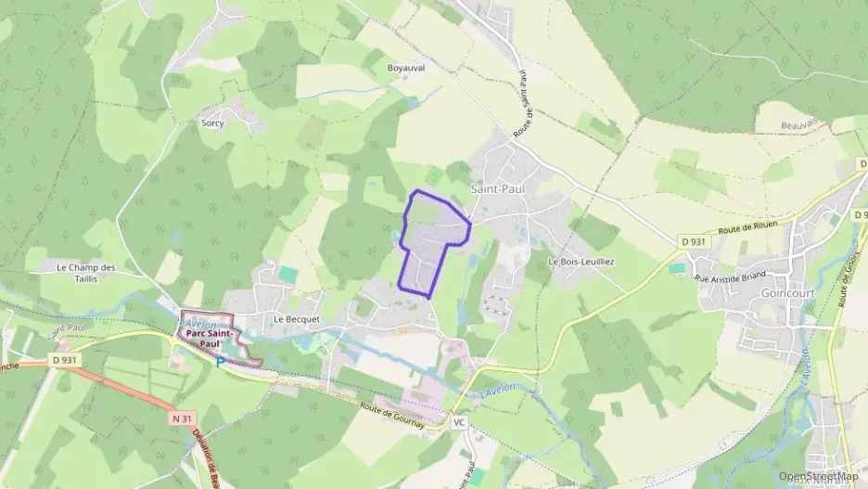Click the D 931 shield at left edge

click(65, 360)
